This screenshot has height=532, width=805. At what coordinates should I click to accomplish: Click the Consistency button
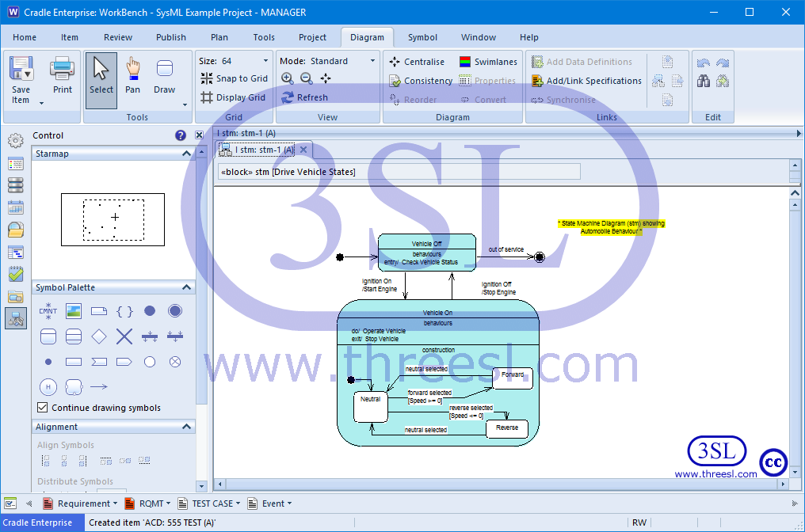coord(421,81)
